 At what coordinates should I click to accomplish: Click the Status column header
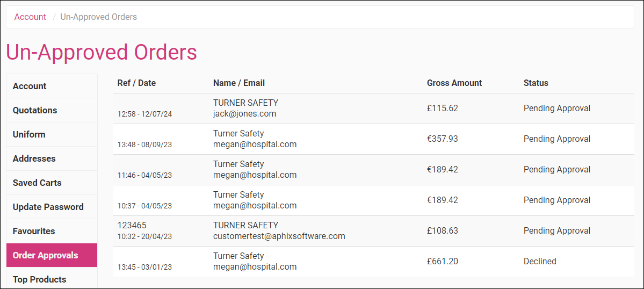tap(536, 83)
